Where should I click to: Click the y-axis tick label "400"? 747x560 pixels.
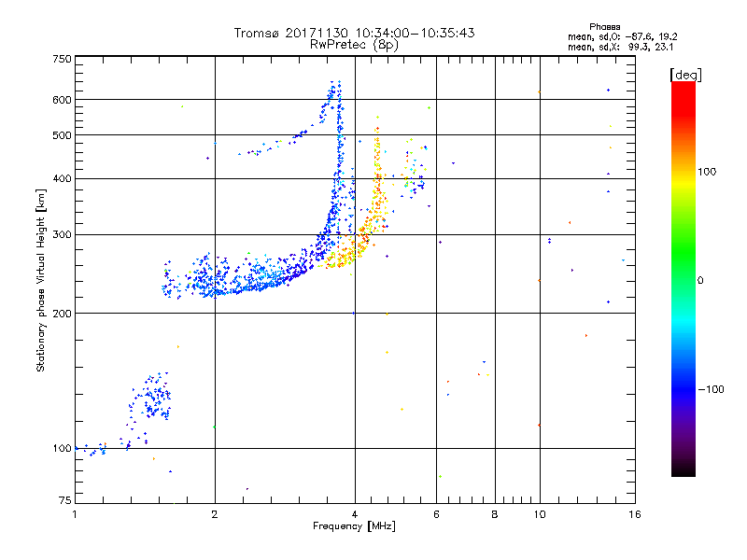point(62,178)
